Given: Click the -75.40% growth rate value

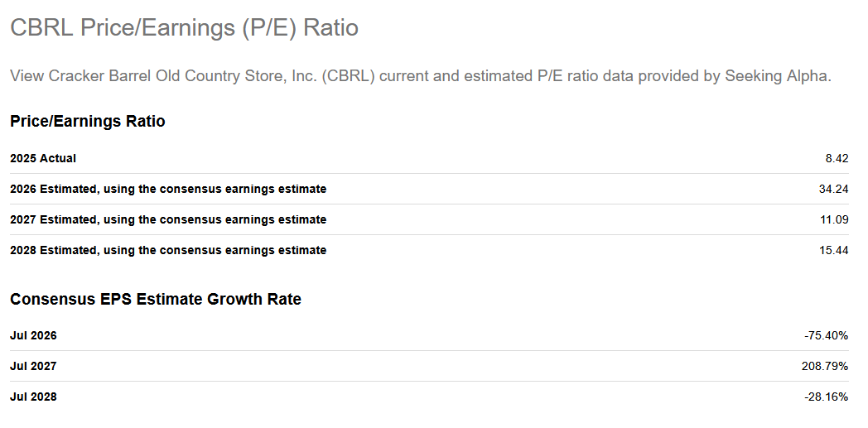Looking at the screenshot, I should tap(827, 335).
